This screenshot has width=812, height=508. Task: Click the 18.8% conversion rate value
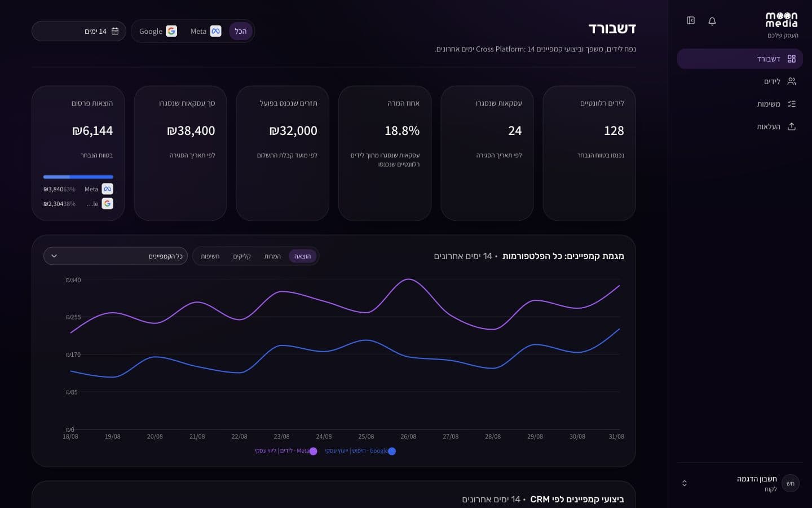[402, 131]
